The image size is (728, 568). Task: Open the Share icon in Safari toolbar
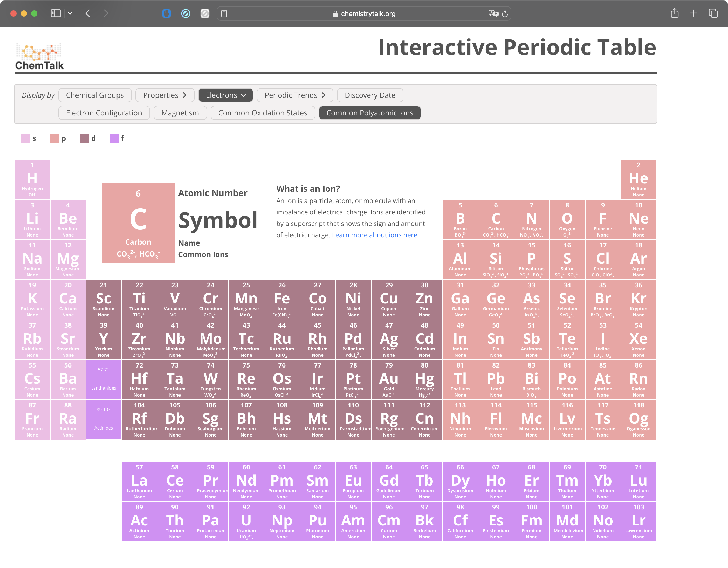click(x=675, y=13)
